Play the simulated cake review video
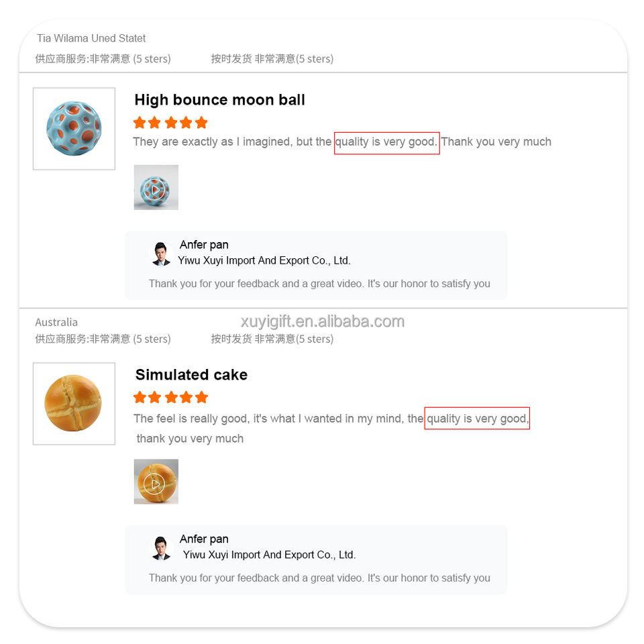The height and width of the screenshot is (644, 644). pos(156,482)
